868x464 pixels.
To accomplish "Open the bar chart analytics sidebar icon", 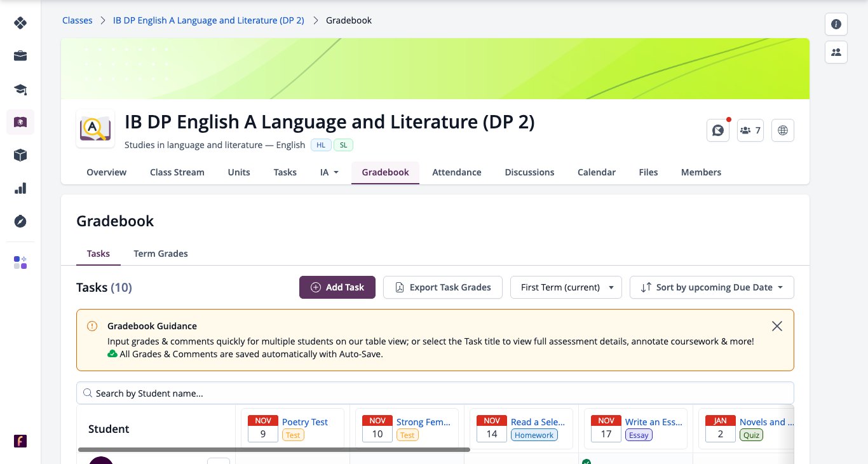I will click(20, 188).
